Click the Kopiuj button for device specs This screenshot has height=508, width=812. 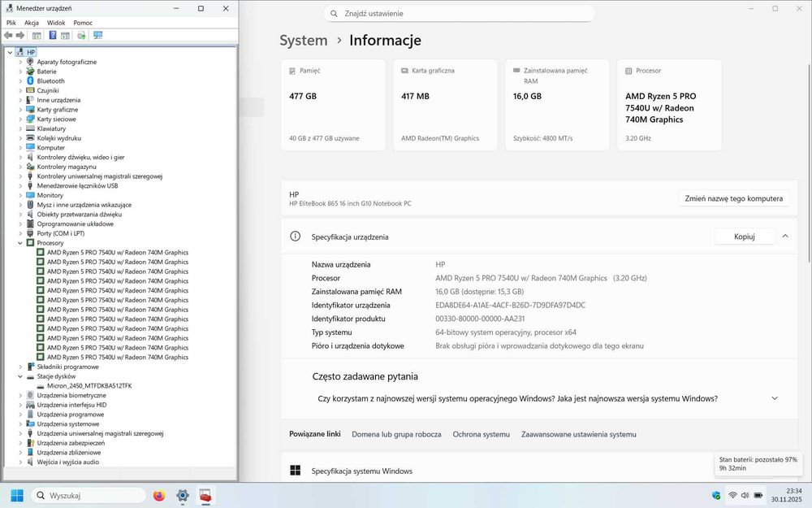click(744, 237)
